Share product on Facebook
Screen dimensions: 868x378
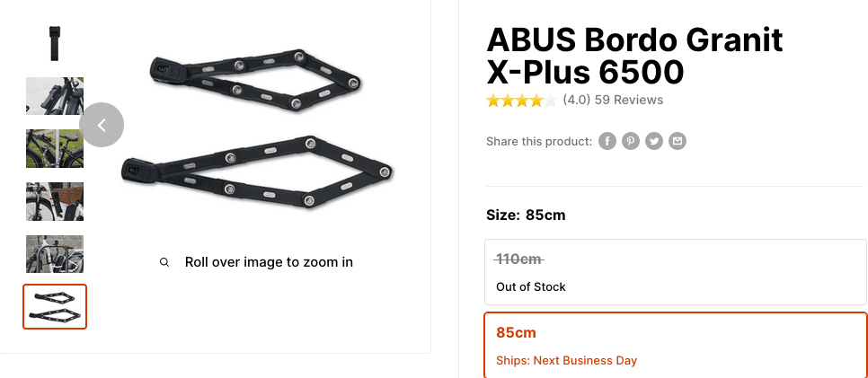tap(607, 142)
